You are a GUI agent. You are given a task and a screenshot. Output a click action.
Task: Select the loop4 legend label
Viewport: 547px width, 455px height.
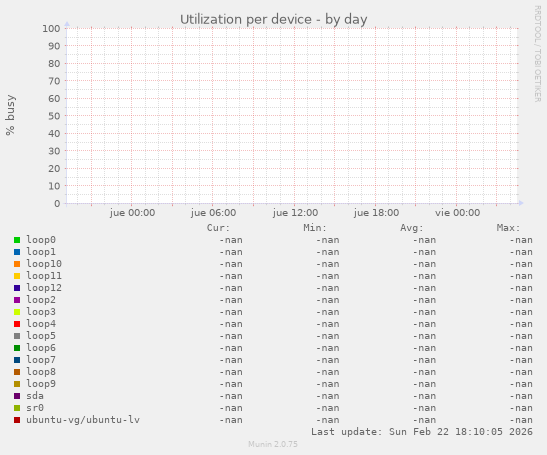coord(41,324)
